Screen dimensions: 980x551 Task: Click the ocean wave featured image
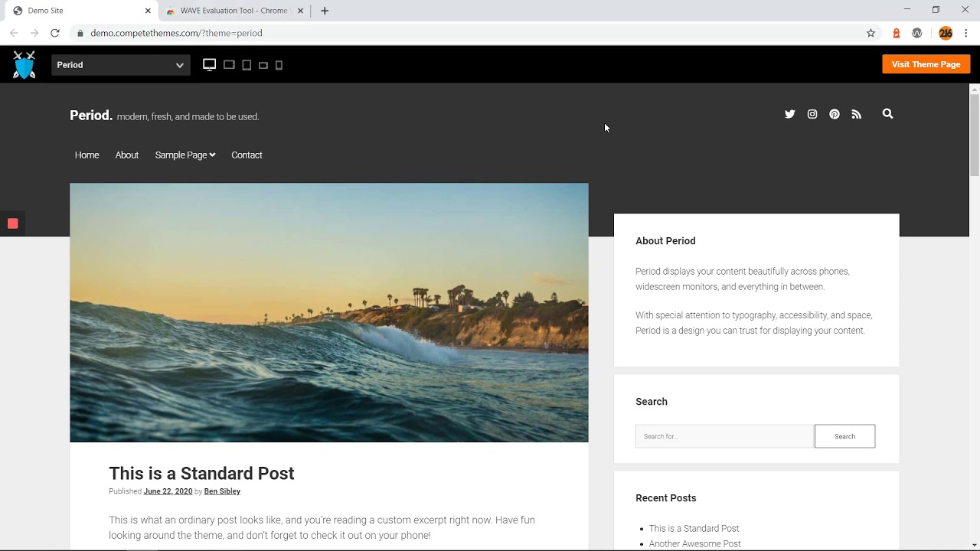(x=329, y=312)
